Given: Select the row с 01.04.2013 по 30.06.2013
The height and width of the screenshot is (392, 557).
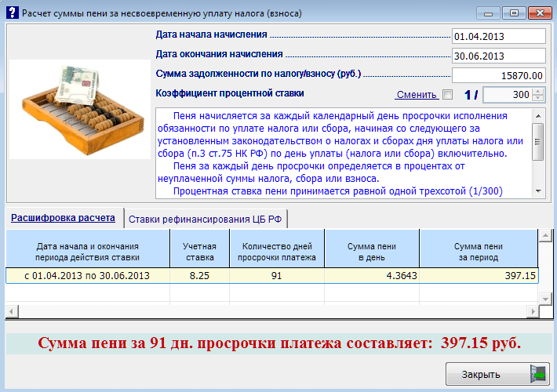Looking at the screenshot, I should tap(271, 275).
